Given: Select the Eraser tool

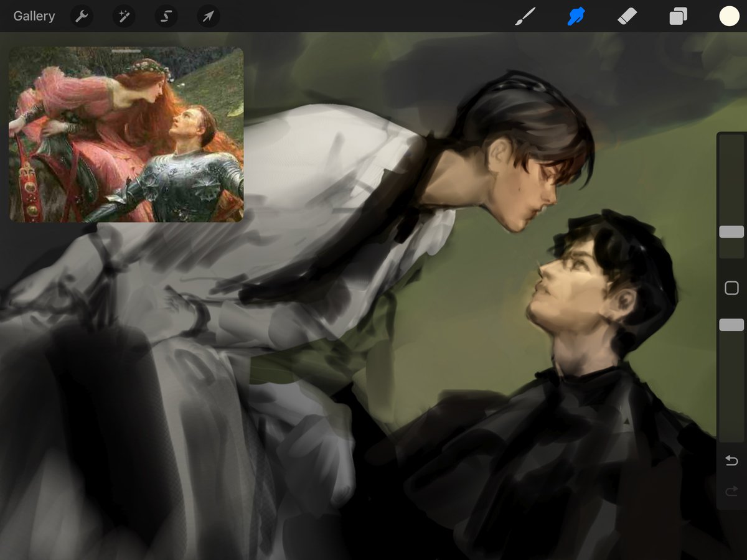Looking at the screenshot, I should tap(627, 16).
